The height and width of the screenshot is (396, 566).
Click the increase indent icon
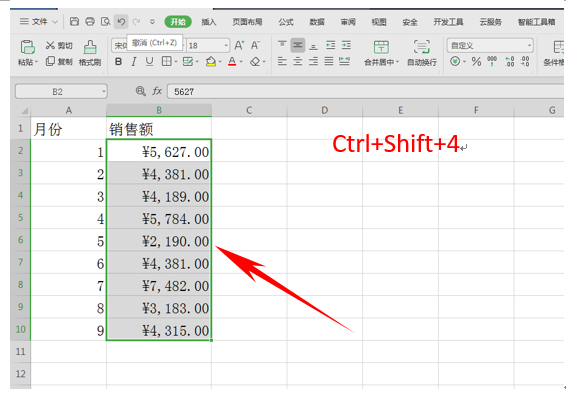click(346, 45)
